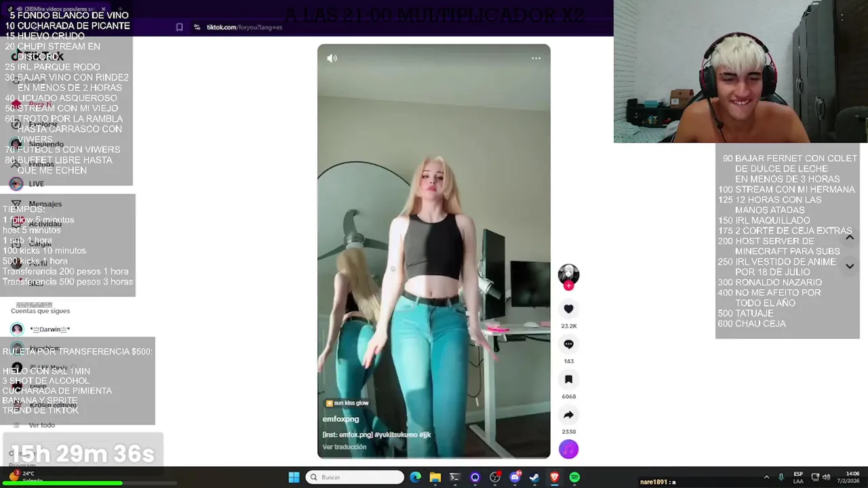Open site settings icon beside the URL
The height and width of the screenshot is (488, 868).
197,27
